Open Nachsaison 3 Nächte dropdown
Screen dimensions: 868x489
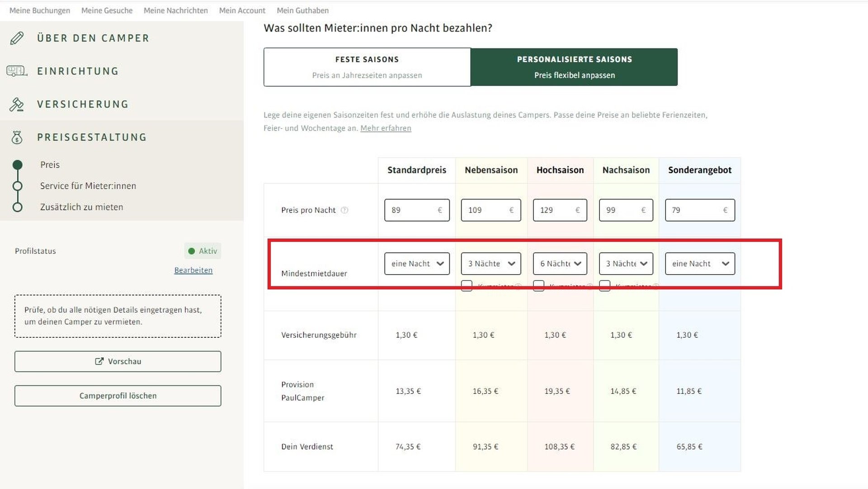click(626, 264)
